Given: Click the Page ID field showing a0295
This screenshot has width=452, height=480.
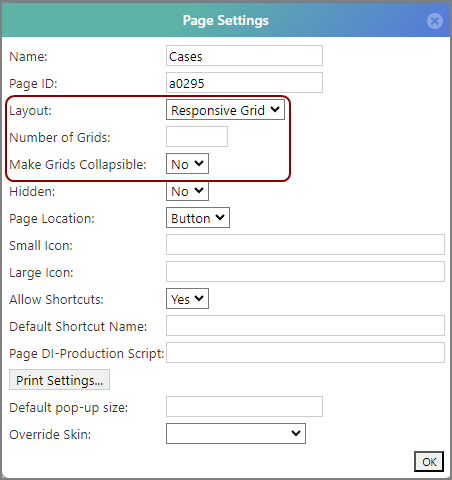Looking at the screenshot, I should coord(244,83).
